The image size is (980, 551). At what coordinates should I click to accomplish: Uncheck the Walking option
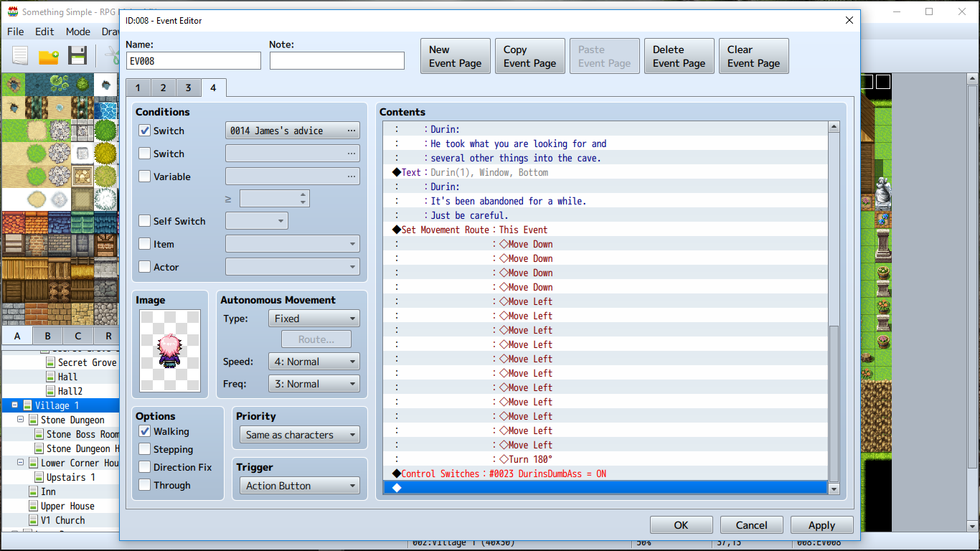[x=144, y=431]
